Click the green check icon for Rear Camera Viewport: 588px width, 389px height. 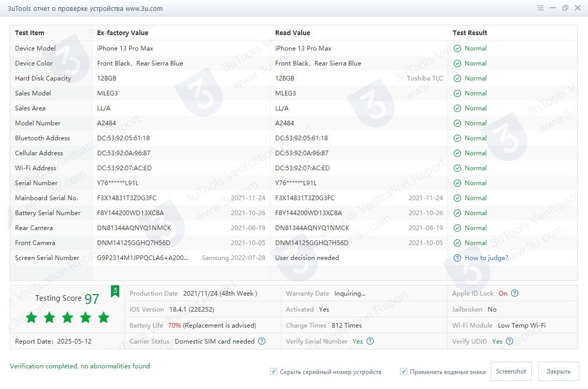(457, 228)
